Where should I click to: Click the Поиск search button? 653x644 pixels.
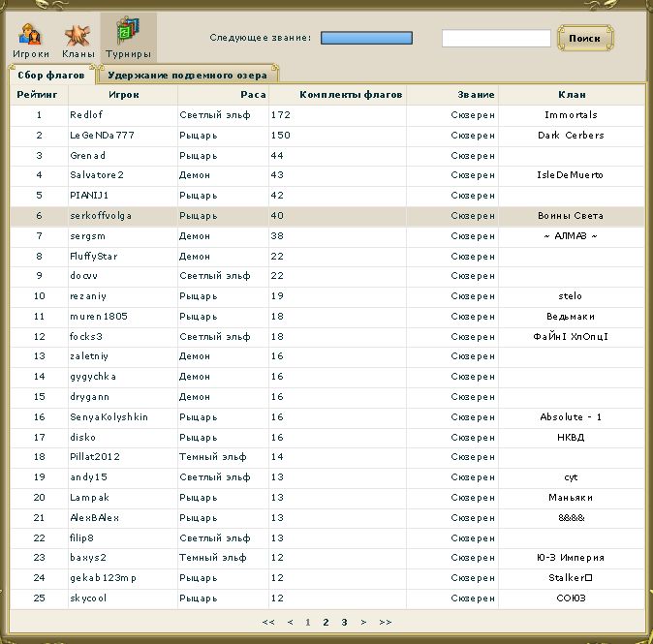[584, 39]
